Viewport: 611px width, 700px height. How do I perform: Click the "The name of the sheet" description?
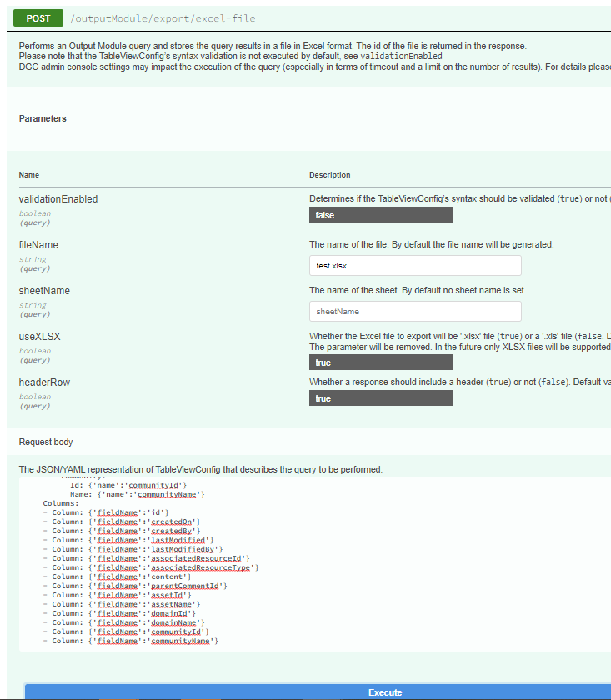tap(418, 290)
